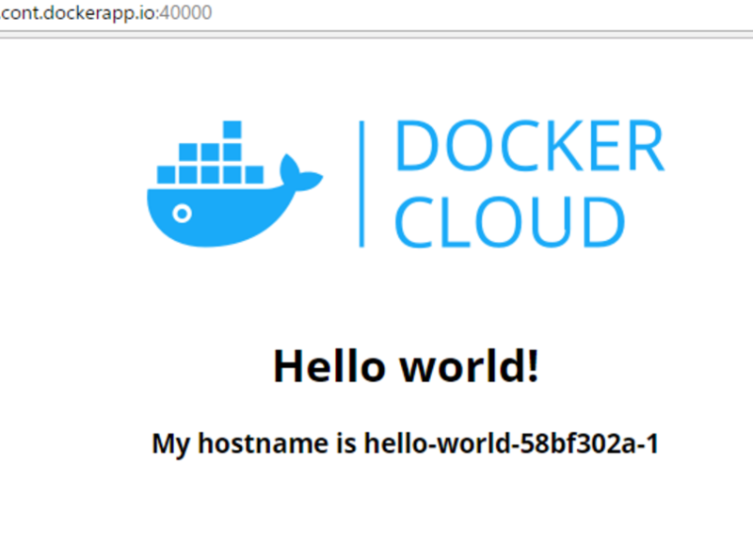Click the hostname text hello-world-58bf302a-1
The image size is (753, 560).
coord(511,442)
